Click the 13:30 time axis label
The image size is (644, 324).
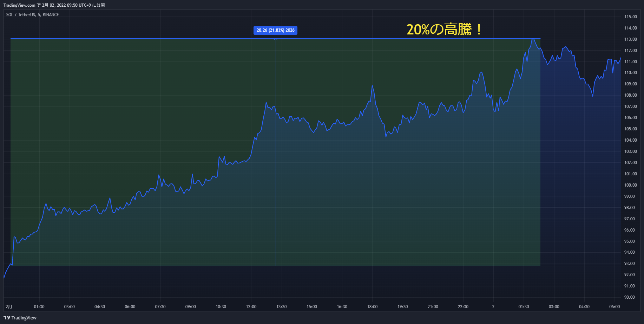click(282, 307)
